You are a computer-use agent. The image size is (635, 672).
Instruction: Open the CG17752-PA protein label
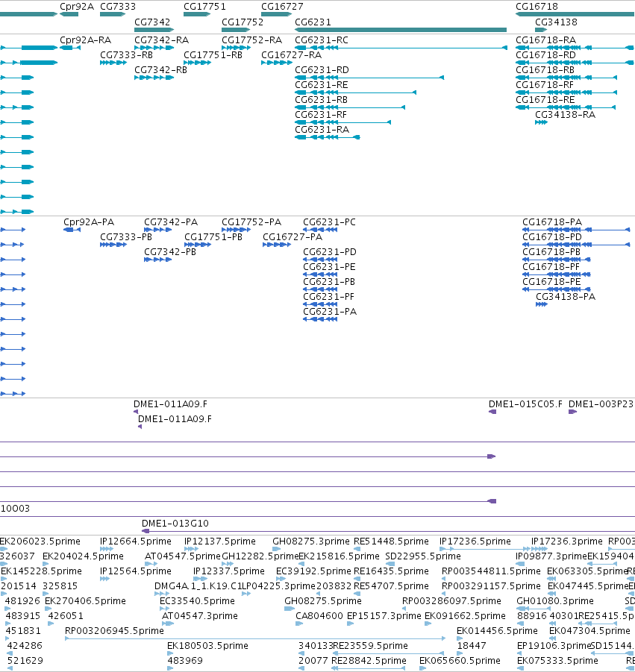[x=251, y=222]
